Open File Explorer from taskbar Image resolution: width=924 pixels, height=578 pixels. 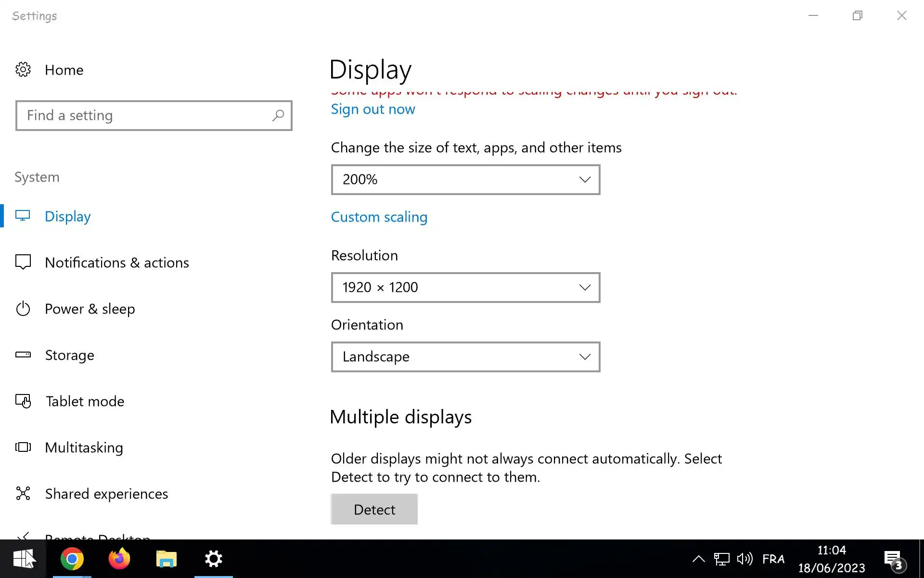[167, 559]
